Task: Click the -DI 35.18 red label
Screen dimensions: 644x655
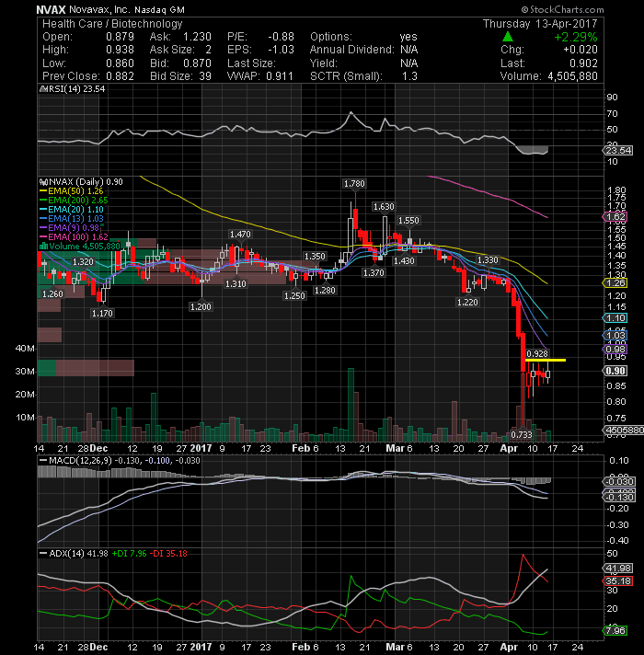Action: point(168,554)
